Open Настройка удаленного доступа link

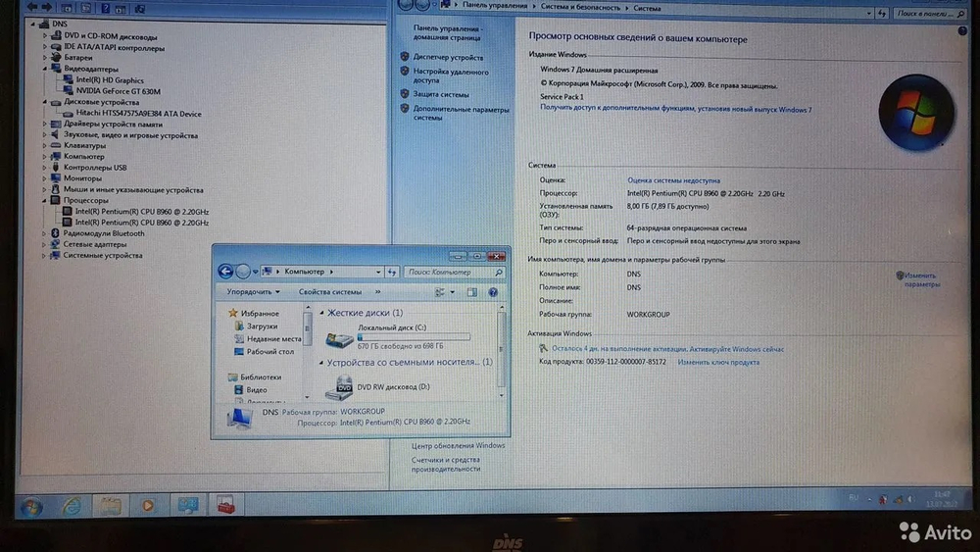click(x=451, y=76)
